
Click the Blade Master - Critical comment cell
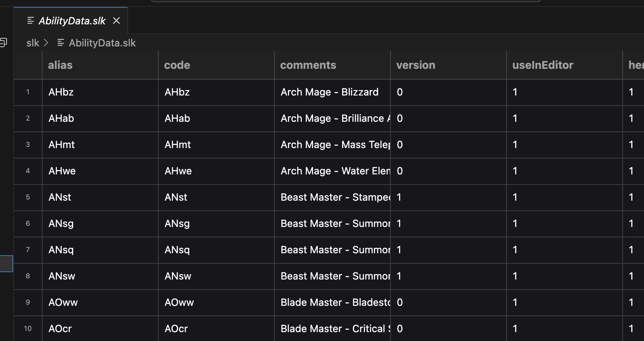[x=332, y=329]
